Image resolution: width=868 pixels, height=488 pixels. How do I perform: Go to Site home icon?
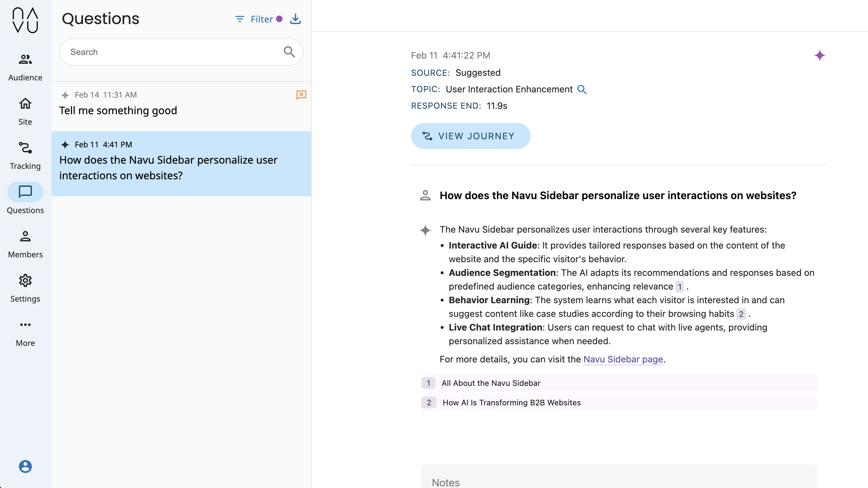[25, 104]
